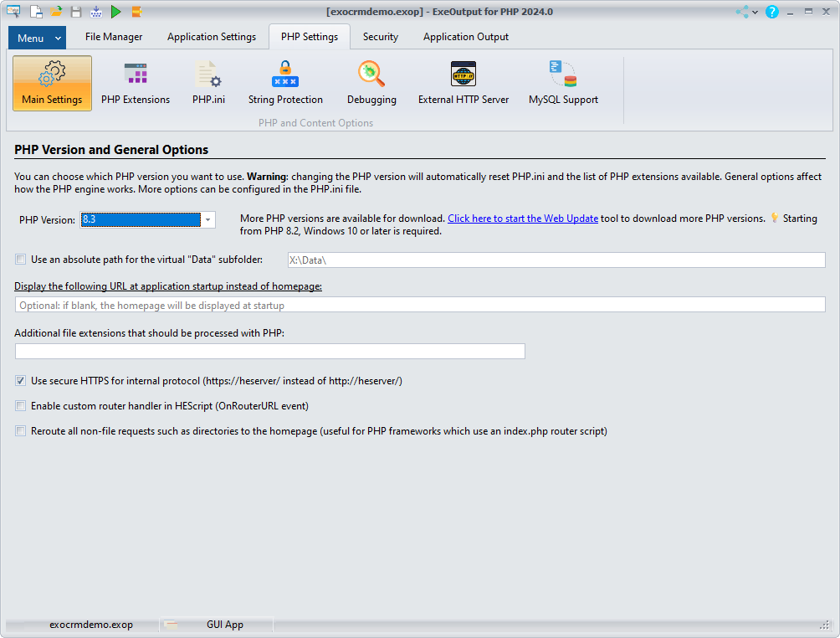840x638 pixels.
Task: Click the Web Update link
Action: pyautogui.click(x=522, y=219)
